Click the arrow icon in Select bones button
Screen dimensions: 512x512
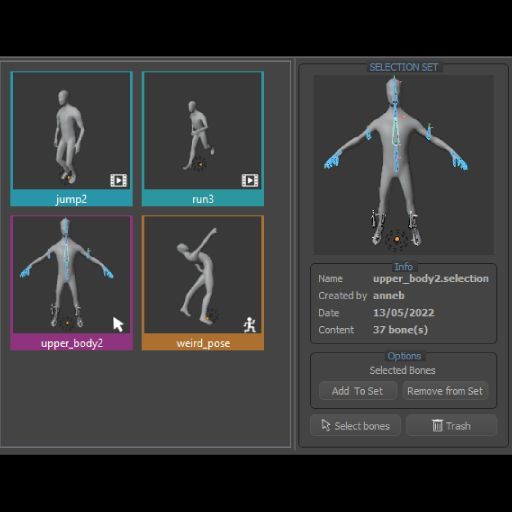[x=326, y=425]
